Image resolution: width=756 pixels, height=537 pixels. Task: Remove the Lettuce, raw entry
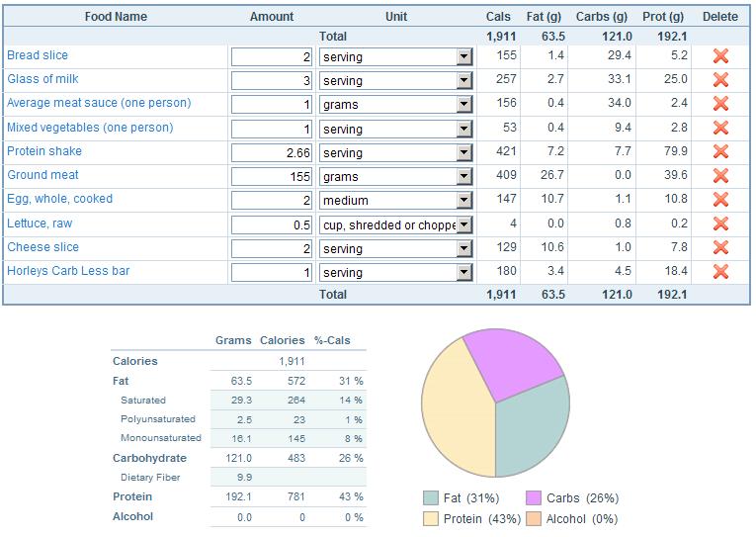(720, 224)
